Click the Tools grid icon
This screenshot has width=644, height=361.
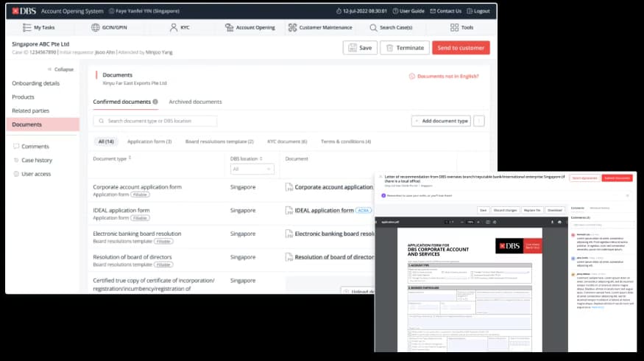tap(454, 27)
